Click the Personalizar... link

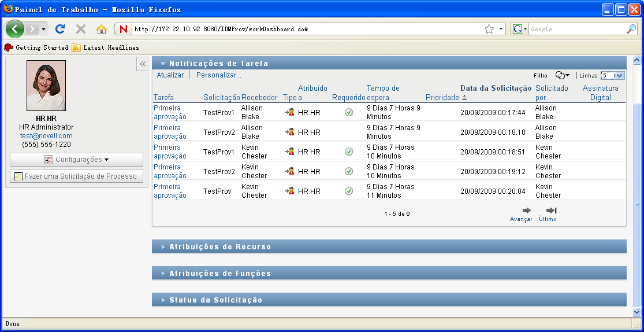218,75
